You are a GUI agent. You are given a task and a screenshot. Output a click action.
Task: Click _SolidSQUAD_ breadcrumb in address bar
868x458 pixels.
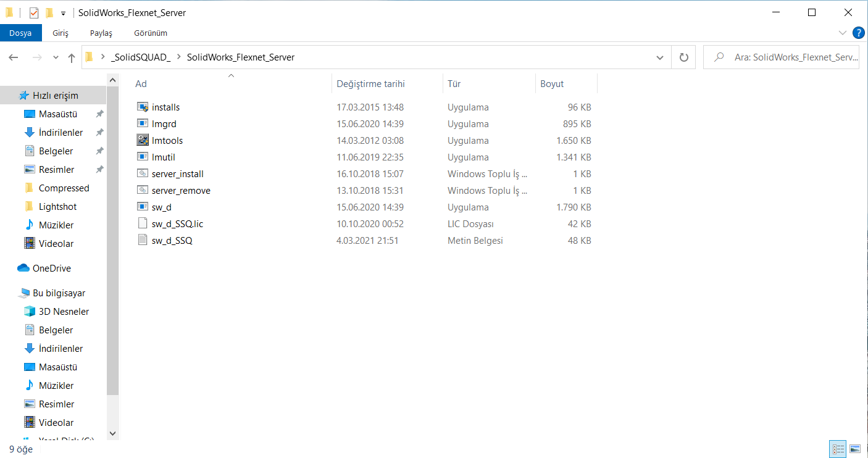141,57
